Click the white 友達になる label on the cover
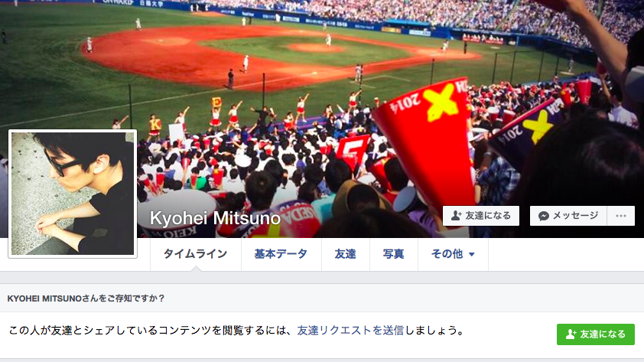The height and width of the screenshot is (362, 644). (x=488, y=216)
